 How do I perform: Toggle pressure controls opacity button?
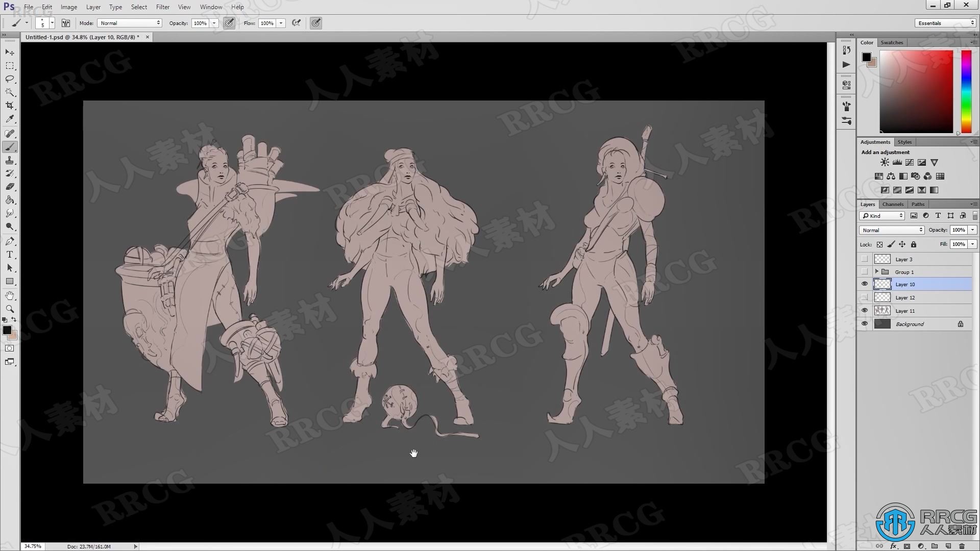229,23
